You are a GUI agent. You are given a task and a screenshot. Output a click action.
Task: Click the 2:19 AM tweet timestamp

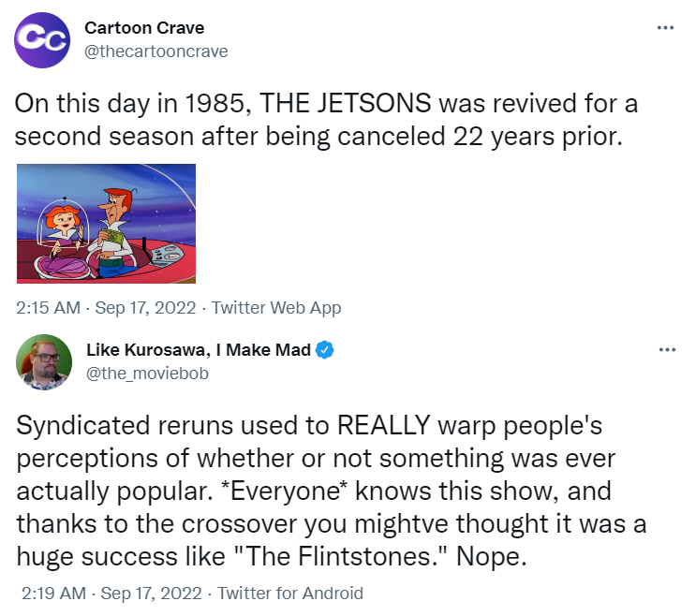tap(52, 593)
